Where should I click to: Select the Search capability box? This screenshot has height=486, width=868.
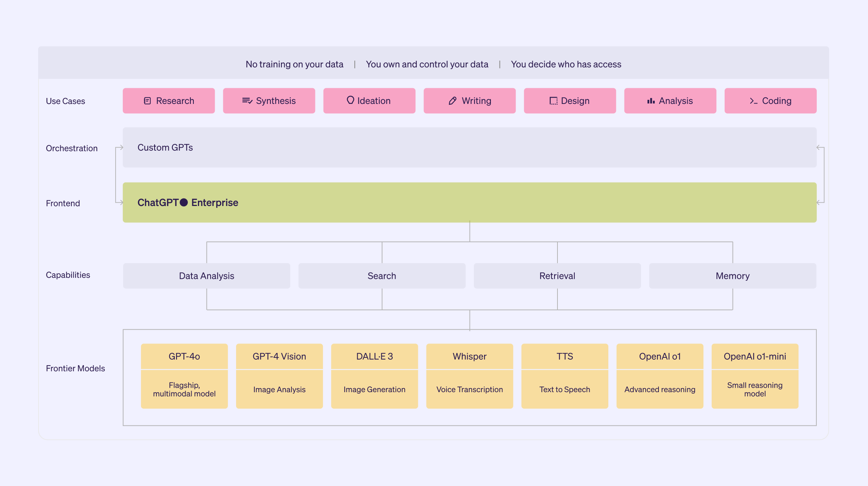[x=382, y=276]
